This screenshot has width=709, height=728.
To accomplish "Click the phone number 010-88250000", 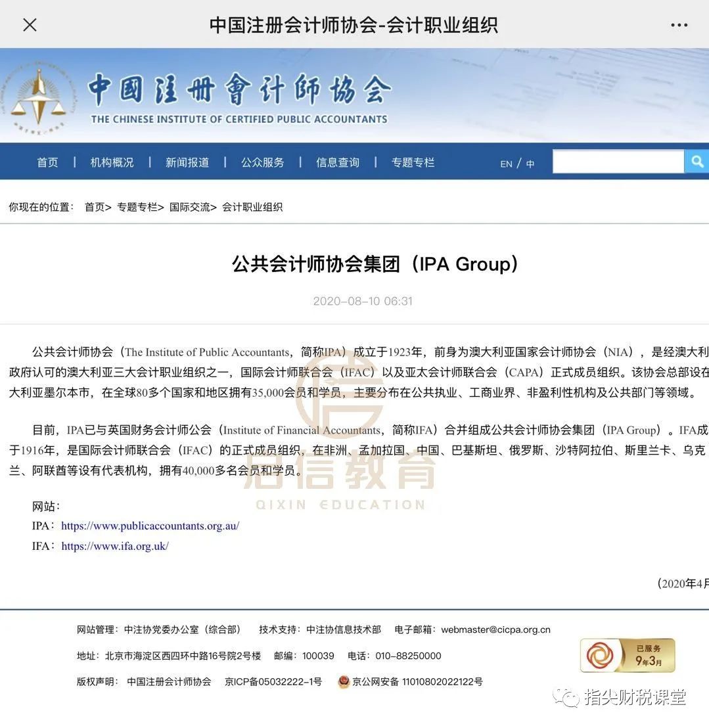I will [x=408, y=656].
